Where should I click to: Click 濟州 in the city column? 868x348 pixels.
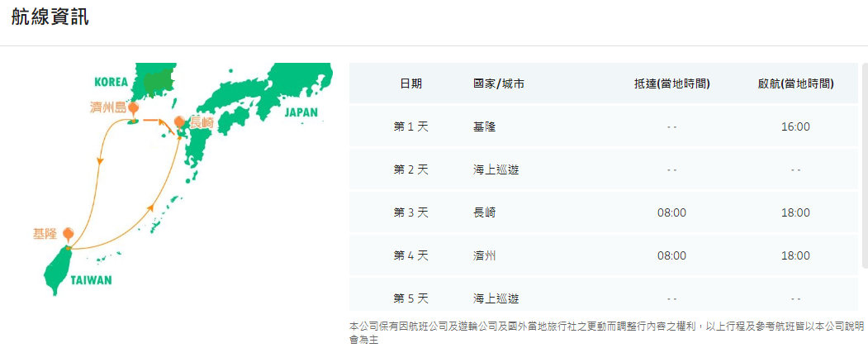484,256
